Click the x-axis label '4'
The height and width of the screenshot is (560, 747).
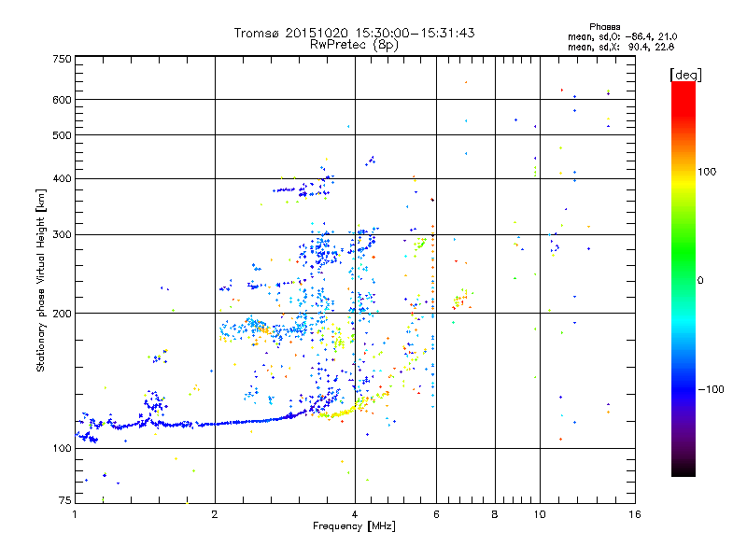pos(355,514)
